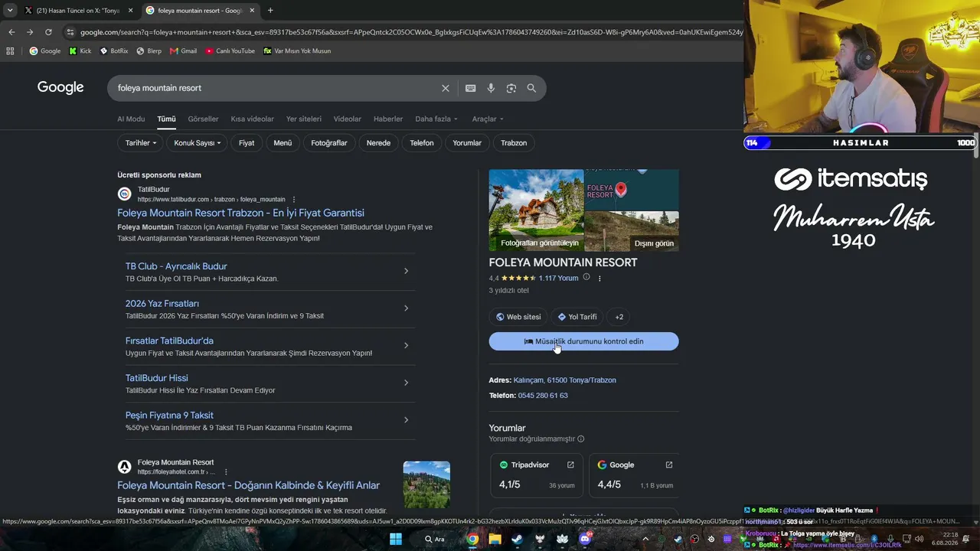
Task: Open the Blerp bookmark
Action: (149, 51)
